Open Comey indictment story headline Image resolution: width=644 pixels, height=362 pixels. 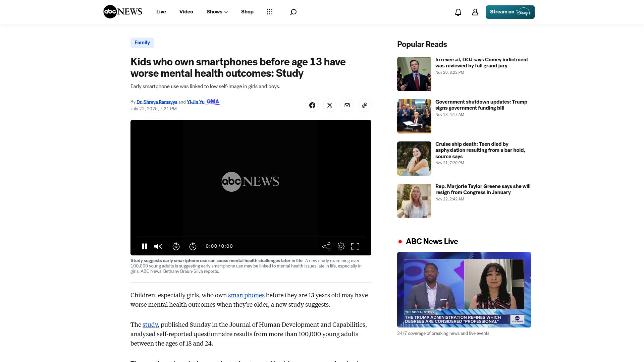tap(482, 63)
